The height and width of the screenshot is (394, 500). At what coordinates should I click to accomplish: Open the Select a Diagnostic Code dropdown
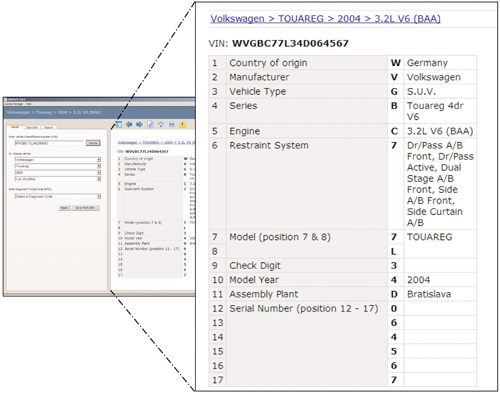(x=57, y=196)
